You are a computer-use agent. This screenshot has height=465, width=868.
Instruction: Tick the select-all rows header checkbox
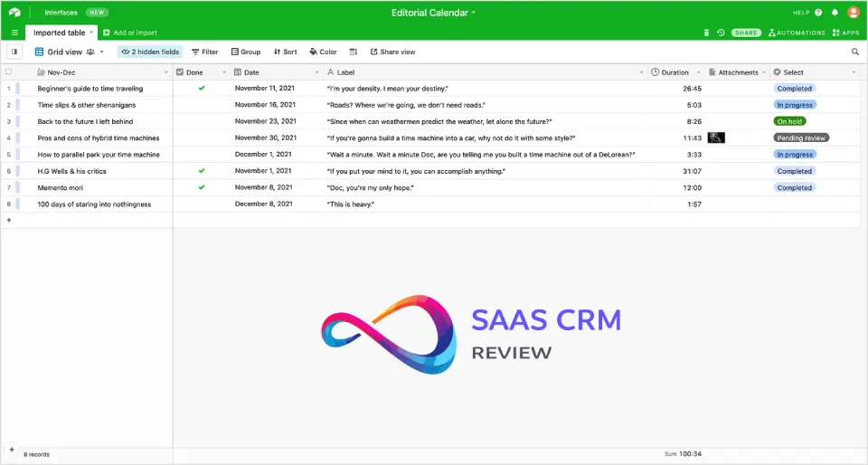click(9, 72)
